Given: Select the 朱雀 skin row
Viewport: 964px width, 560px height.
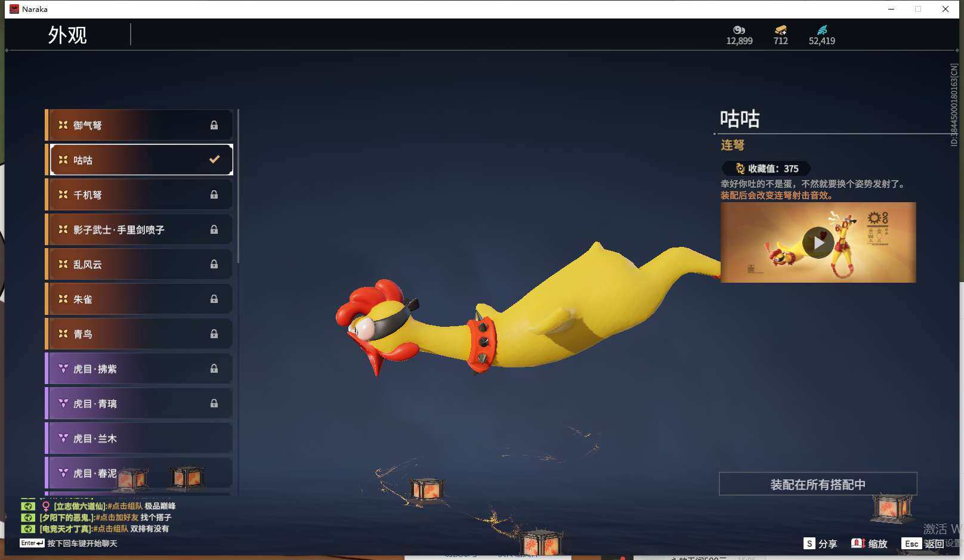Looking at the screenshot, I should pos(139,299).
